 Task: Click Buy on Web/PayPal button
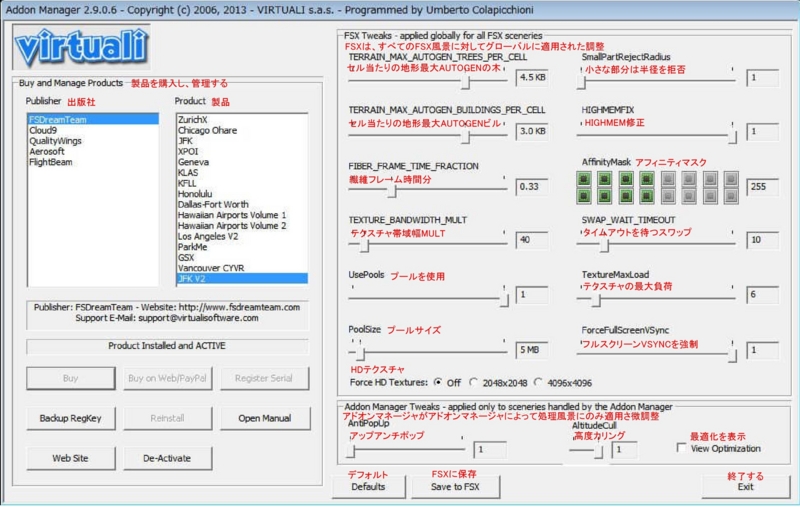167,378
